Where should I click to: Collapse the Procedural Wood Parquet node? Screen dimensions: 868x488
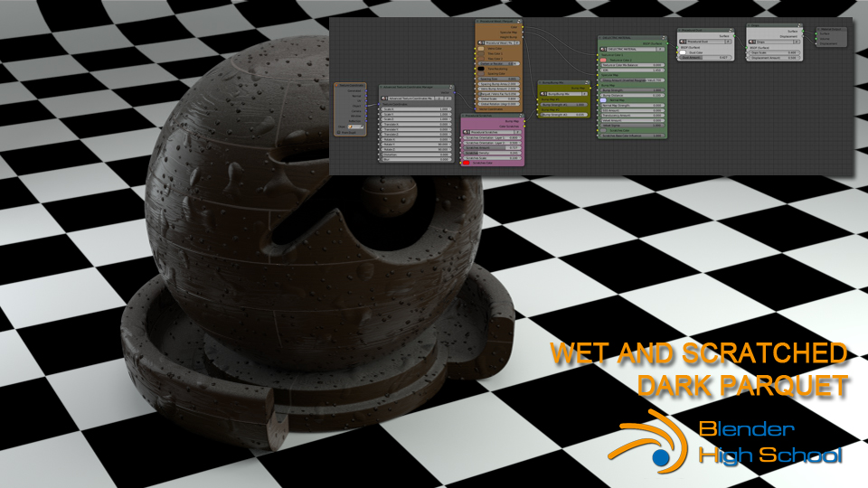pyautogui.click(x=477, y=22)
